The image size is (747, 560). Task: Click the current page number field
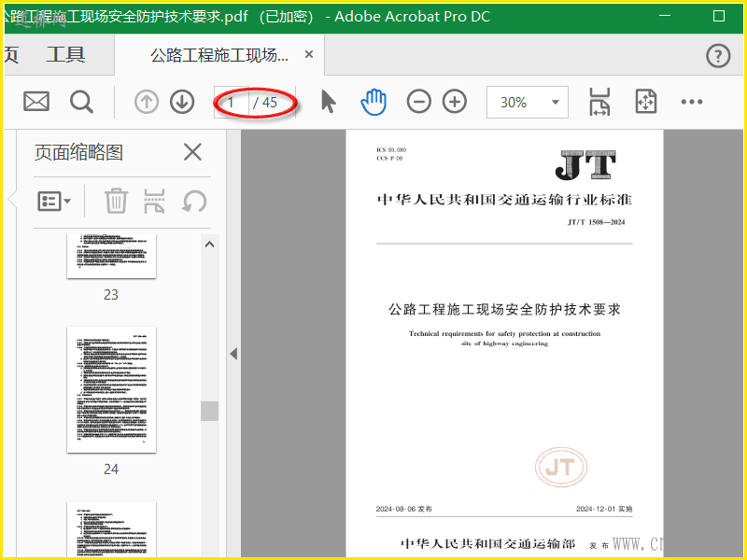click(231, 102)
